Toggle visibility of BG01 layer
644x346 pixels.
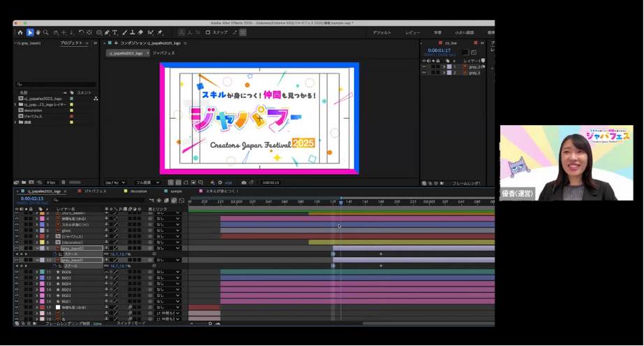[x=17, y=302]
